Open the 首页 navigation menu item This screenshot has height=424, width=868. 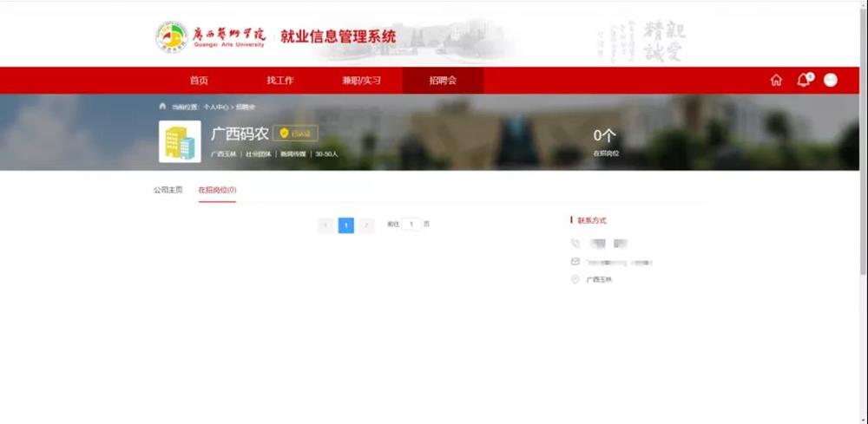click(199, 81)
